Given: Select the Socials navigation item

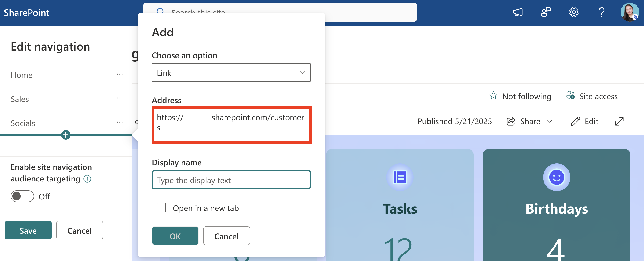Looking at the screenshot, I should [23, 123].
